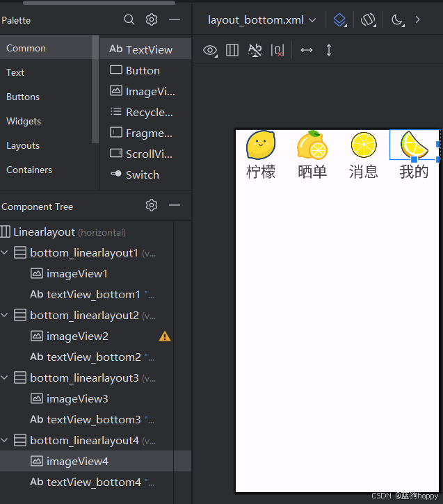
Task: Click horizontal scrollbar at top
Action: click(x=99, y=3)
